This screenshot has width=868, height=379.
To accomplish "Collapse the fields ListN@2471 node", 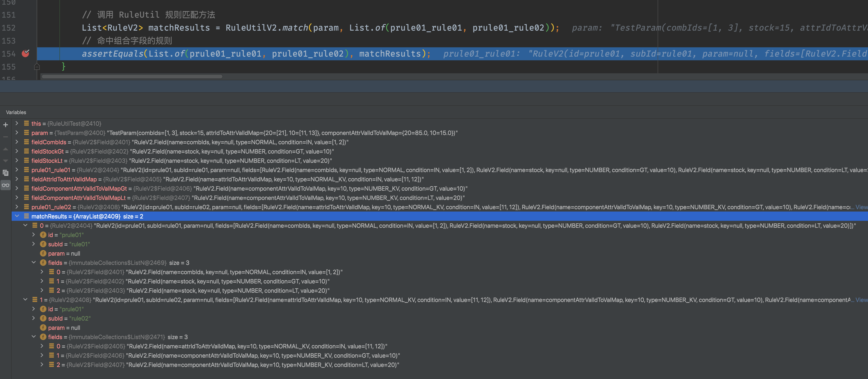I will (34, 337).
